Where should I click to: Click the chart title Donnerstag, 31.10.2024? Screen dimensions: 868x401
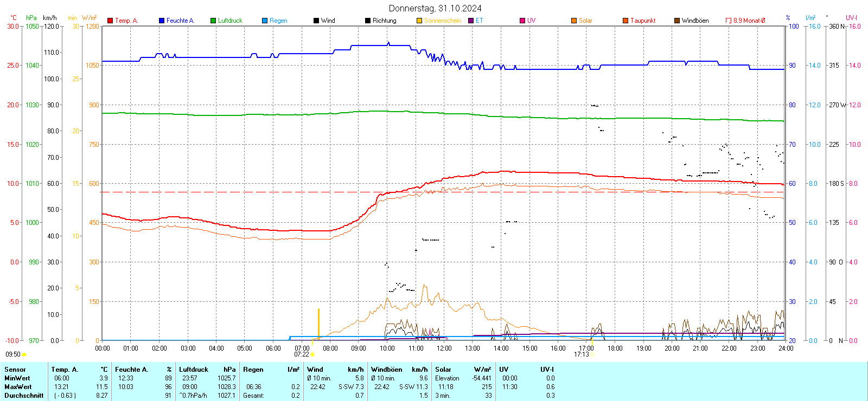435,8
